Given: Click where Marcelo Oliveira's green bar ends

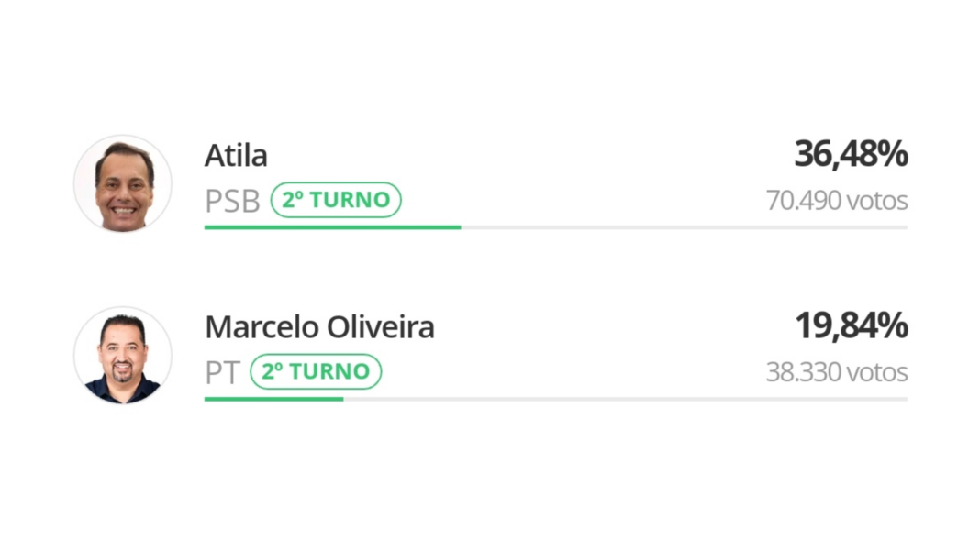Looking at the screenshot, I should click(342, 399).
